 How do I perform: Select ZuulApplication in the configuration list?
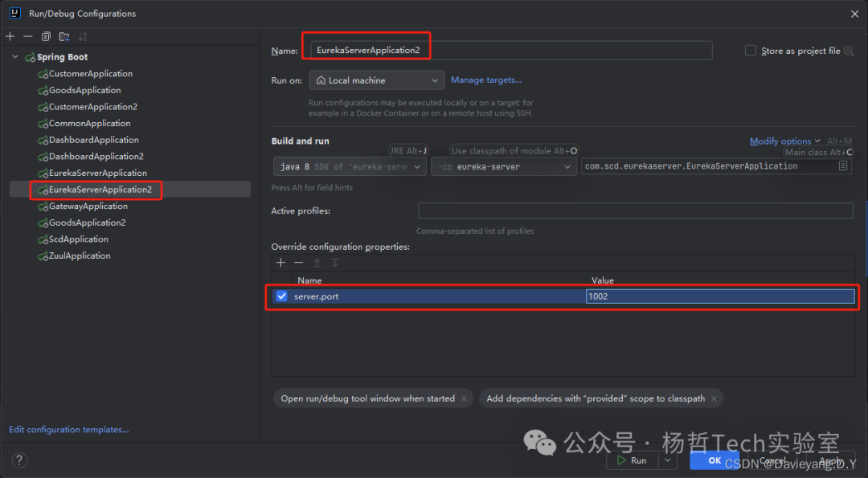(80, 256)
